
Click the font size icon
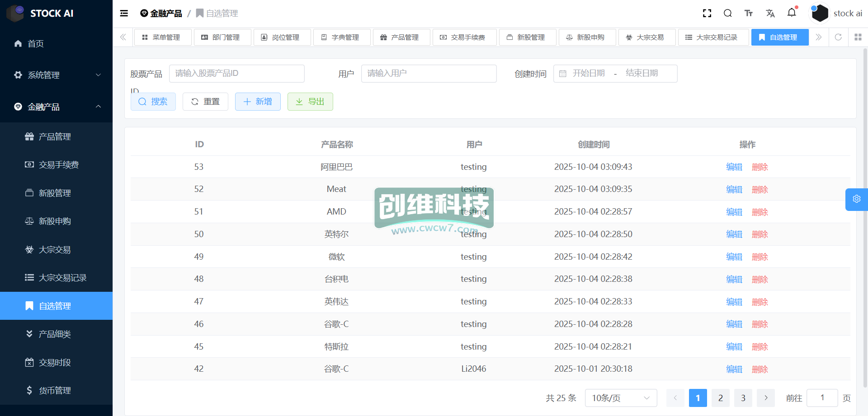749,14
